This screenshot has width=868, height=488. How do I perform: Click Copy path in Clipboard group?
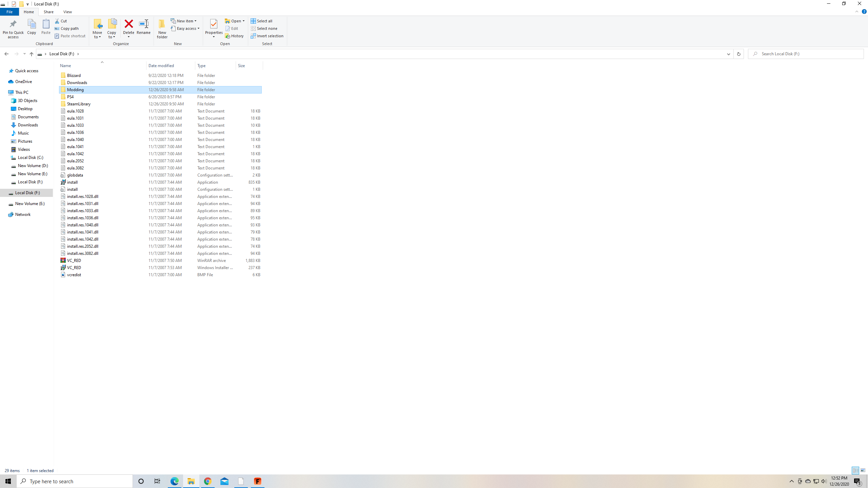point(66,28)
